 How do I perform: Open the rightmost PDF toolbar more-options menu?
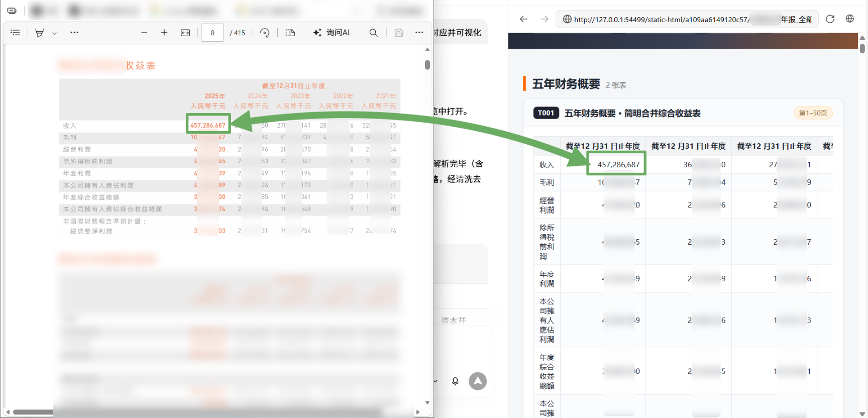click(419, 33)
